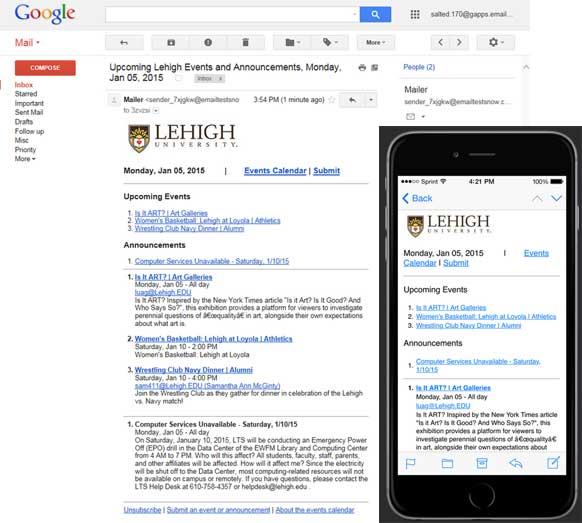Click the Compose button
Viewport: 582px width, 523px height.
pos(45,68)
